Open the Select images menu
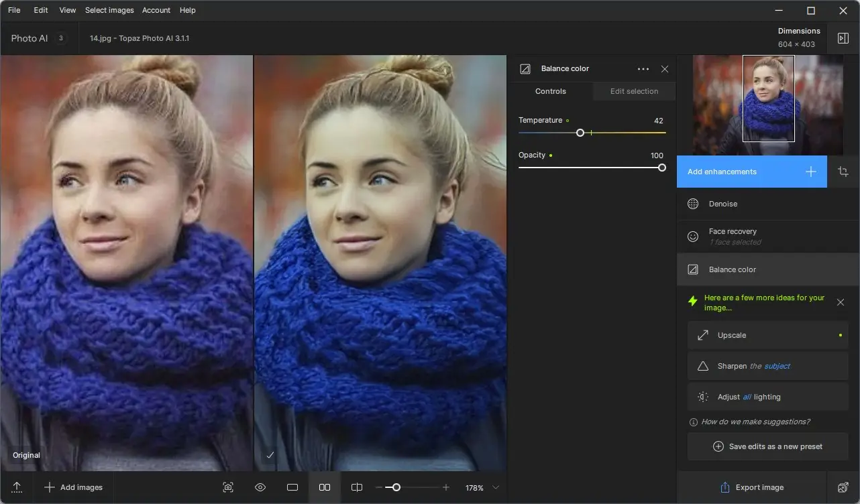The image size is (860, 504). [x=109, y=10]
